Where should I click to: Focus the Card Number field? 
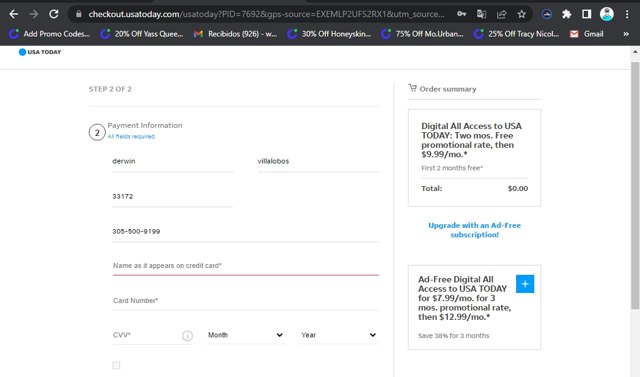[x=245, y=301]
